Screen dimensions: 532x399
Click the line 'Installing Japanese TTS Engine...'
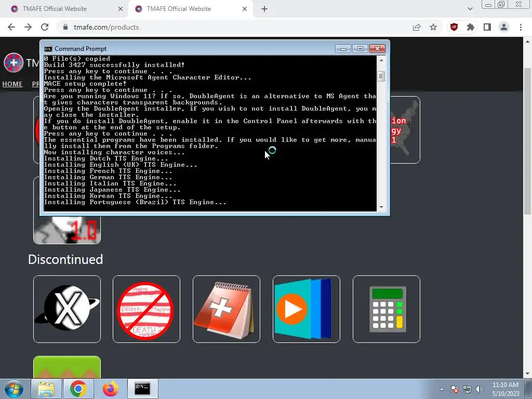112,190
